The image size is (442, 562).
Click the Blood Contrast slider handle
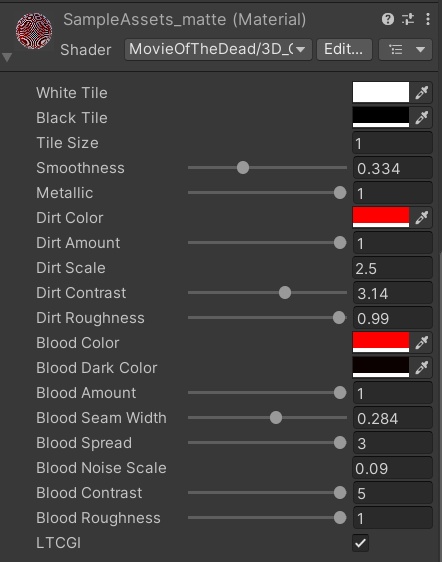coord(340,493)
